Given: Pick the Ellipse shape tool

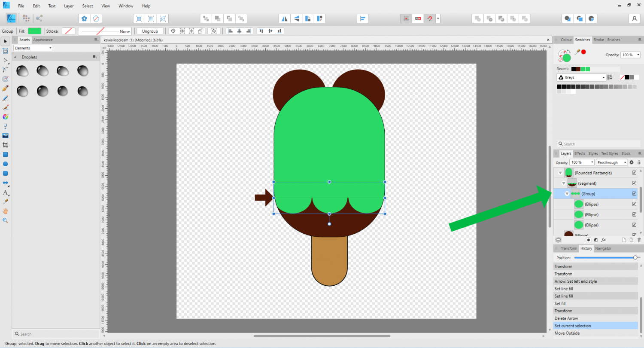Looking at the screenshot, I should (x=6, y=164).
